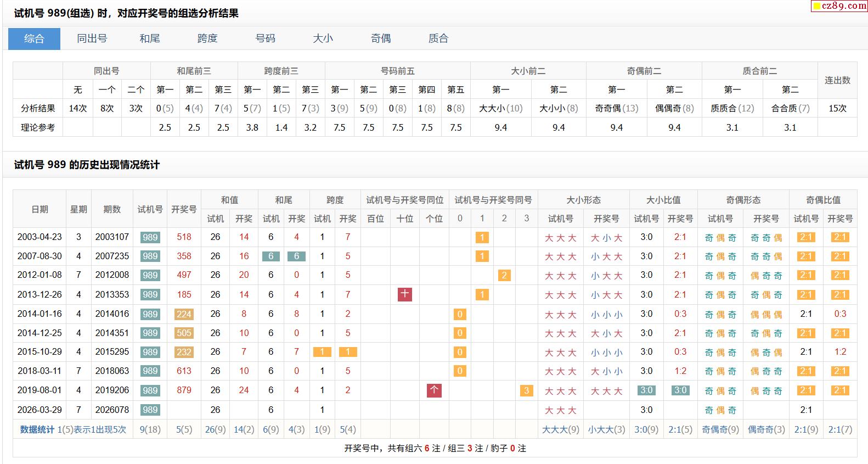Switch to the 同出号 tab

click(x=92, y=38)
